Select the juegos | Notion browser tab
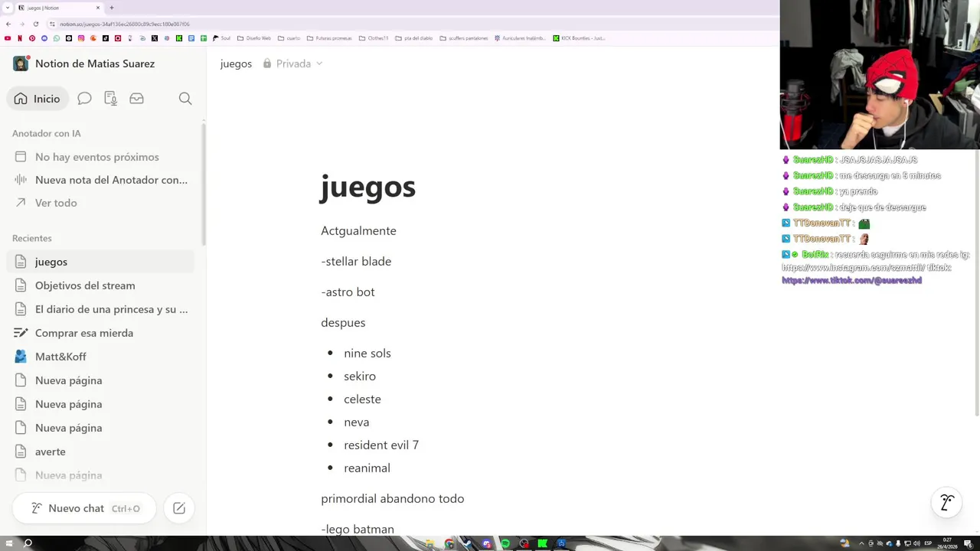Viewport: 980px width, 551px height. point(58,8)
